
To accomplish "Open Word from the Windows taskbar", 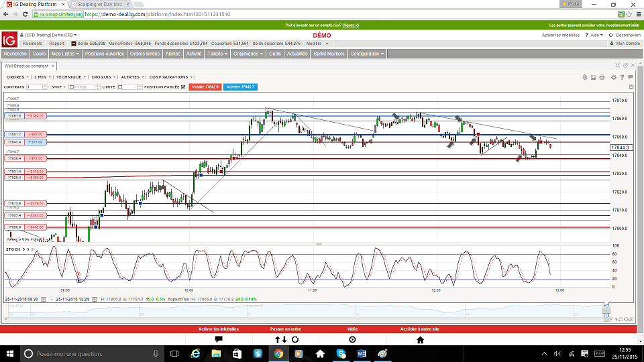I will tap(362, 353).
